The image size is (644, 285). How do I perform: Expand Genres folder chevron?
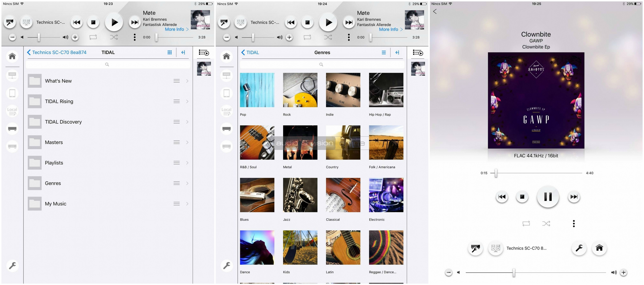coord(187,183)
